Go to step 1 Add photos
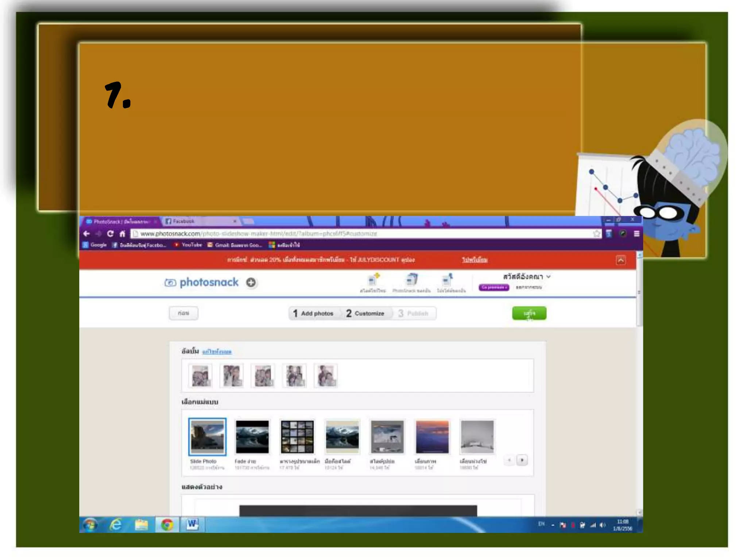 tap(313, 314)
